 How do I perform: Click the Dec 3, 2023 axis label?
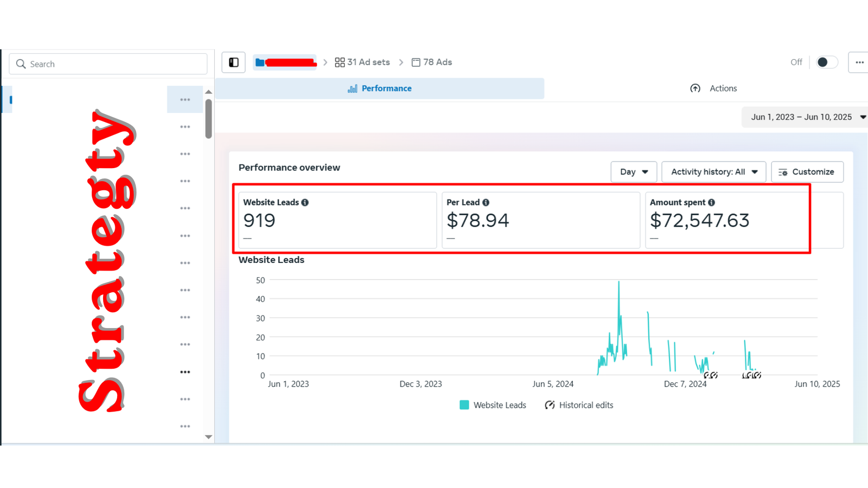(420, 384)
